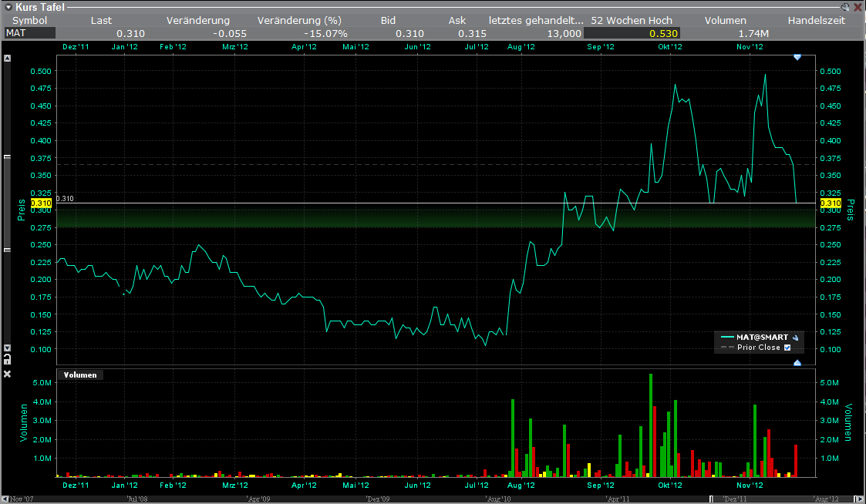Screen dimensions: 866x504
Task: Select the -0.055 change value
Action: click(230, 34)
